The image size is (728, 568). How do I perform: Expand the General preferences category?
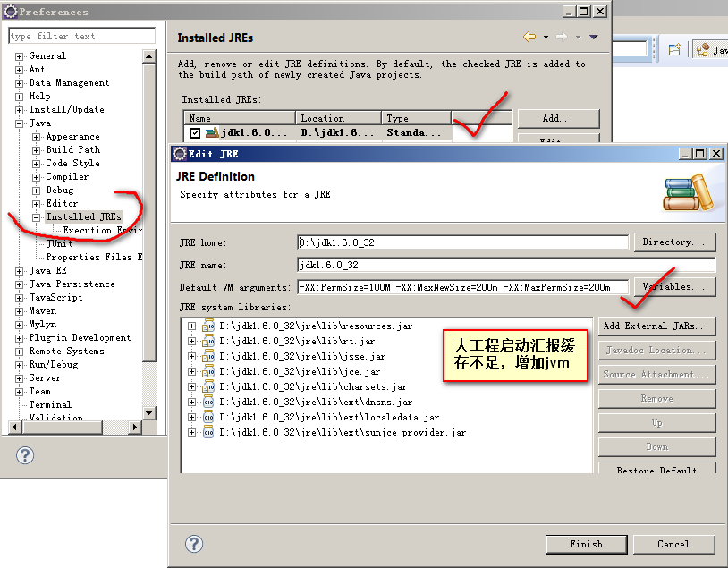click(20, 55)
